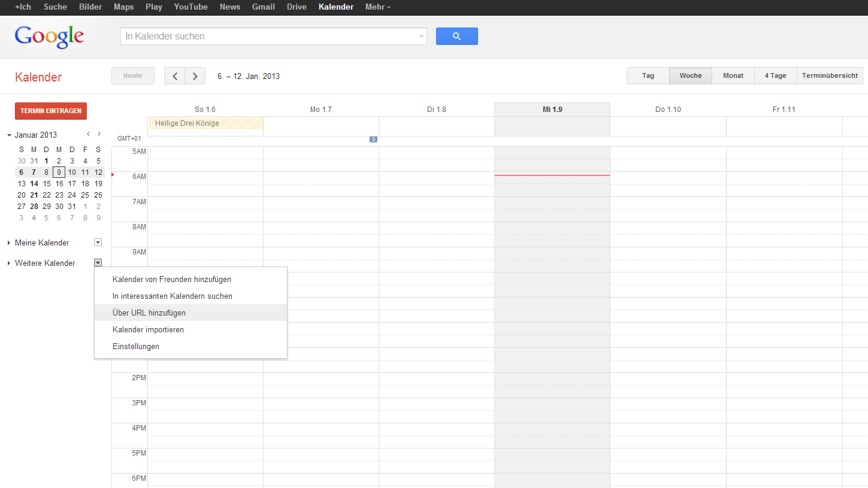This screenshot has width=868, height=488.
Task: Click the Fr 1.11 day header
Action: pos(784,110)
